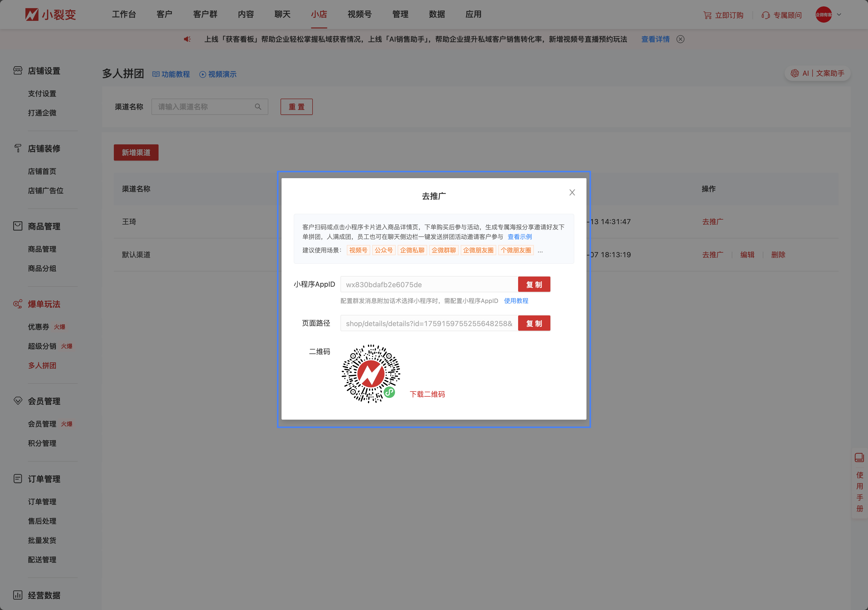Open 超级分销 in sidebar

point(42,346)
